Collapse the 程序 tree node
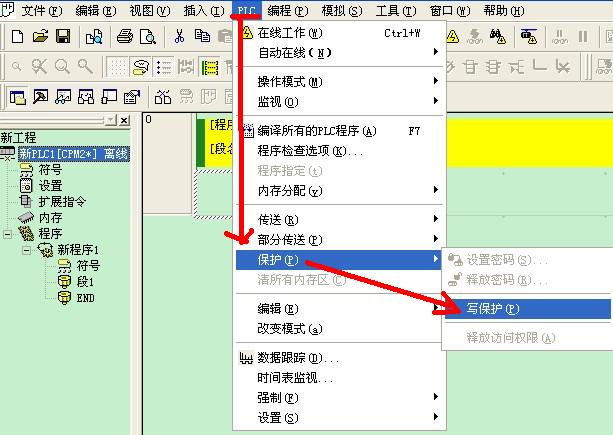613x435 pixels. (8, 234)
